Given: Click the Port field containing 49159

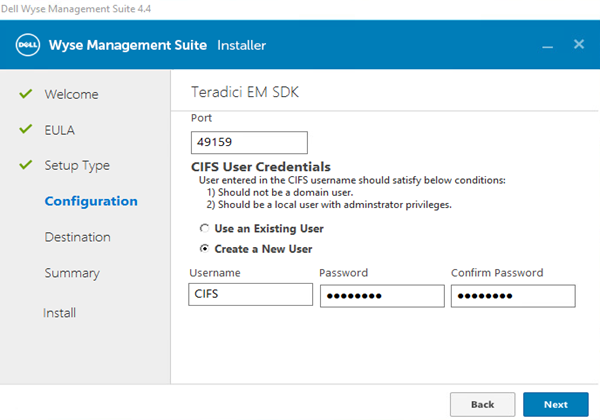Looking at the screenshot, I should coord(247,143).
